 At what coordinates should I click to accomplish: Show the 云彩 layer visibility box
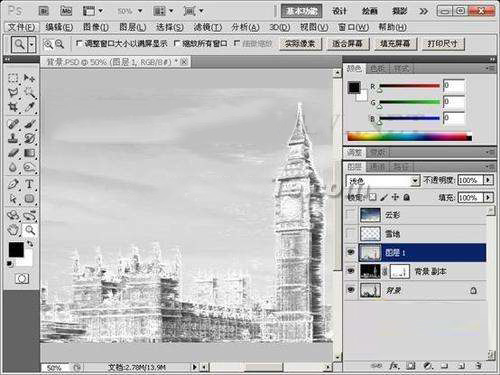[351, 215]
